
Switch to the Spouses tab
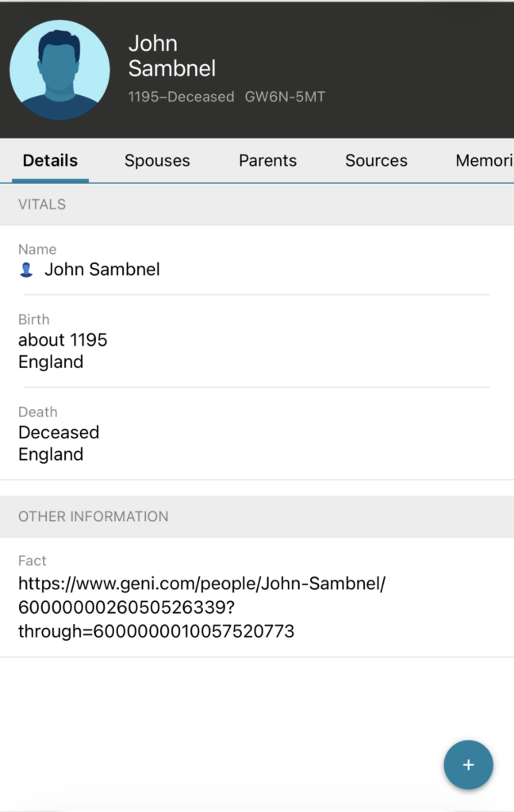(157, 160)
